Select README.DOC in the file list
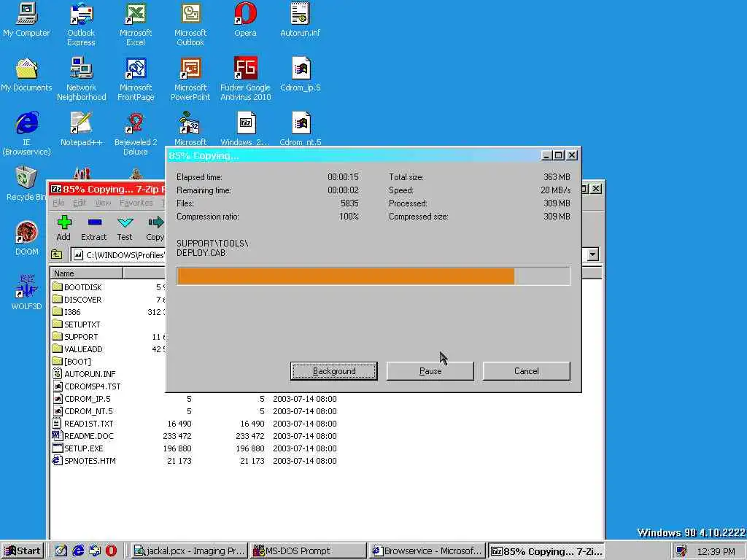Image resolution: width=747 pixels, height=560 pixels. point(83,436)
